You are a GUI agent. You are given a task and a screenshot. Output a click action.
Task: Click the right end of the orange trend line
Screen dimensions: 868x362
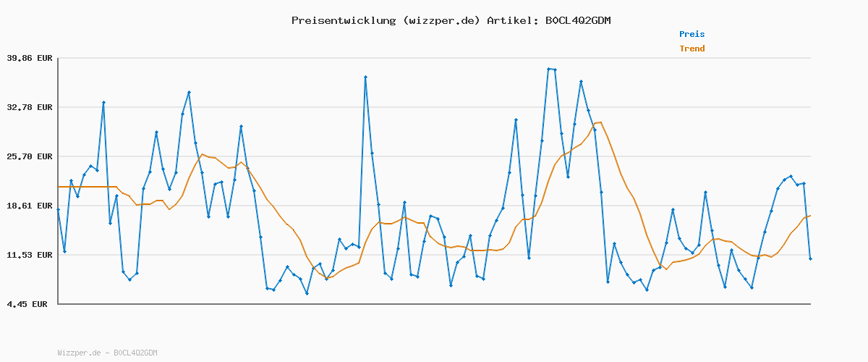click(810, 215)
